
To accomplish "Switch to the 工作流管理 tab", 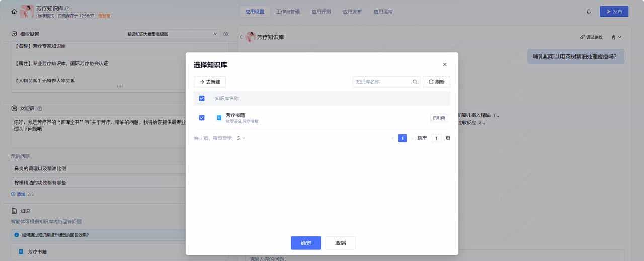I will coord(288,11).
